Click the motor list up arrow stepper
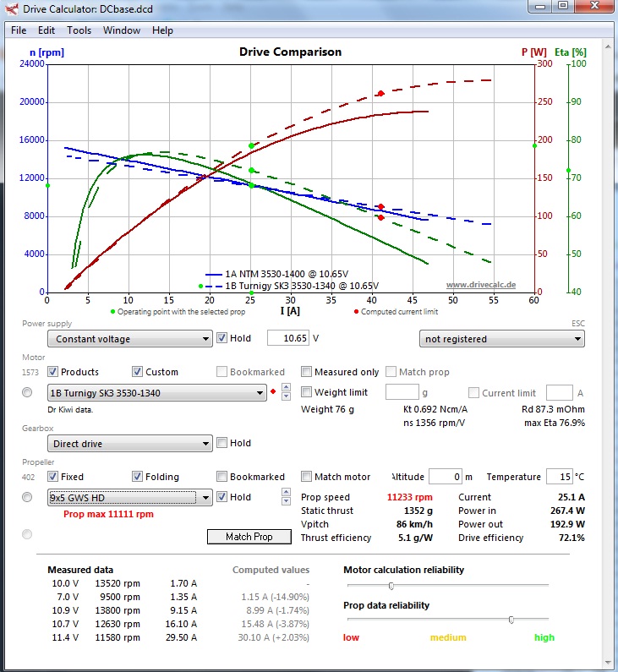The image size is (618, 672). point(286,389)
